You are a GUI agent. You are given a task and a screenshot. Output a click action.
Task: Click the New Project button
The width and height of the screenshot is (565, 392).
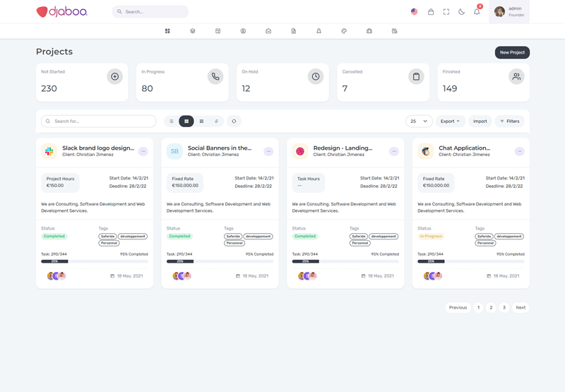pyautogui.click(x=512, y=52)
